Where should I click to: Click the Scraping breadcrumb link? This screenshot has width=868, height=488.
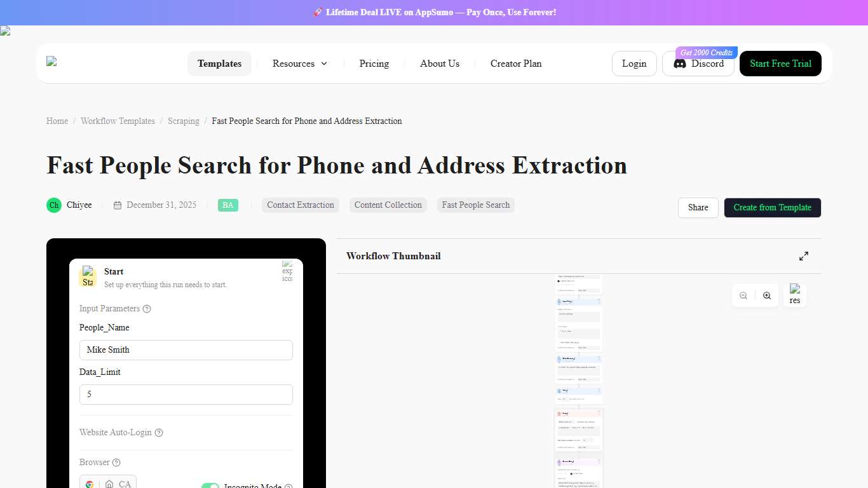183,121
